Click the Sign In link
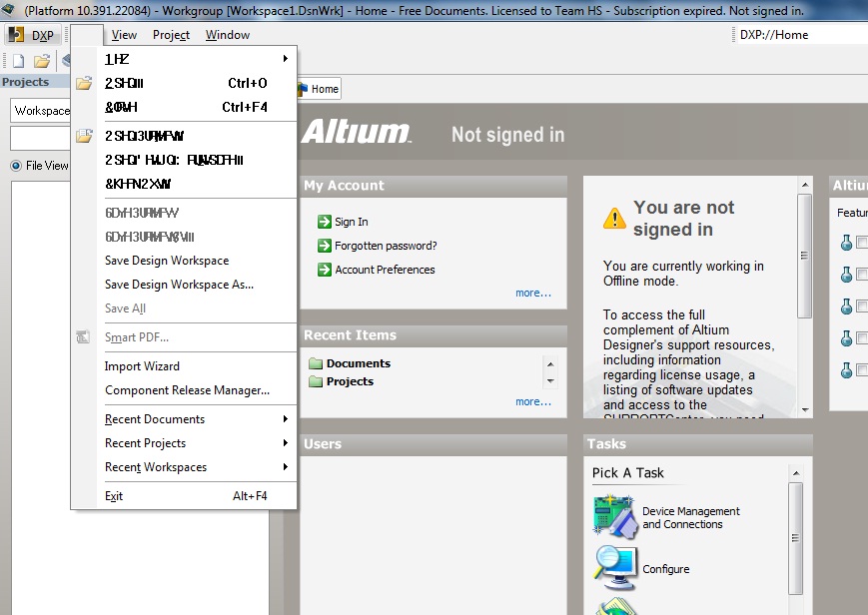Viewport: 868px width, 615px height. coord(351,222)
